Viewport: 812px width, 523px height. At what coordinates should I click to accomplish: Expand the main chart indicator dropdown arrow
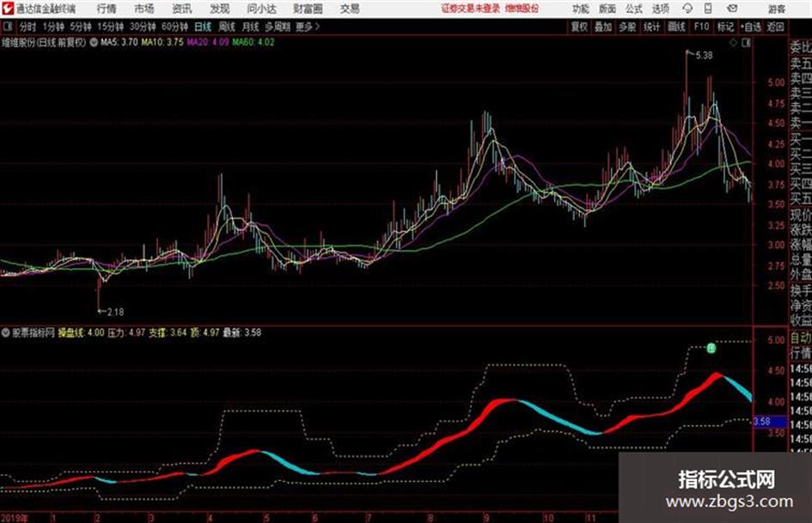click(94, 42)
